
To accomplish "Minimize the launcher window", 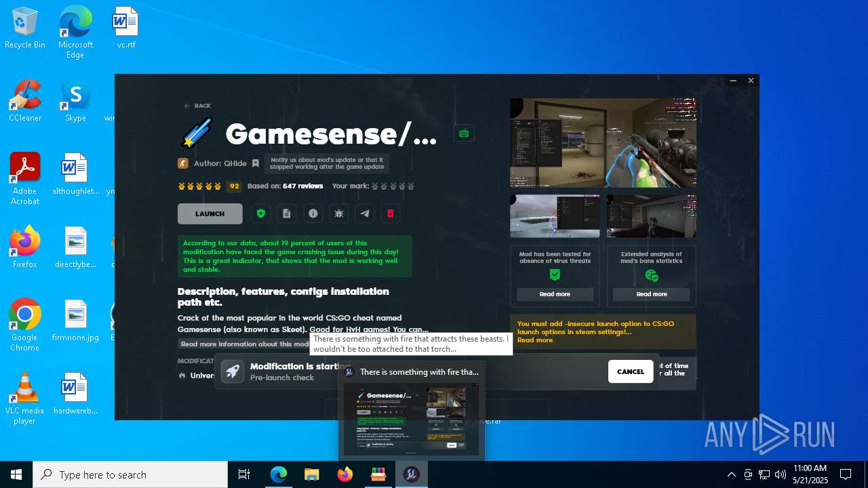I will point(733,81).
